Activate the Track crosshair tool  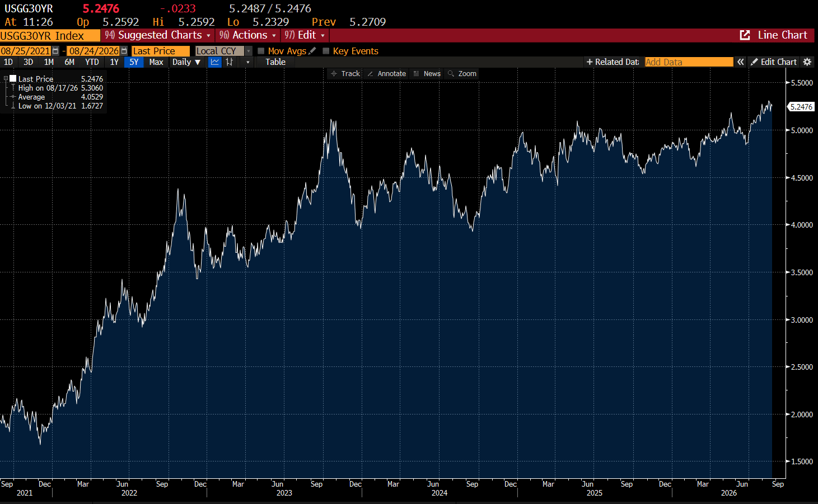click(x=345, y=74)
